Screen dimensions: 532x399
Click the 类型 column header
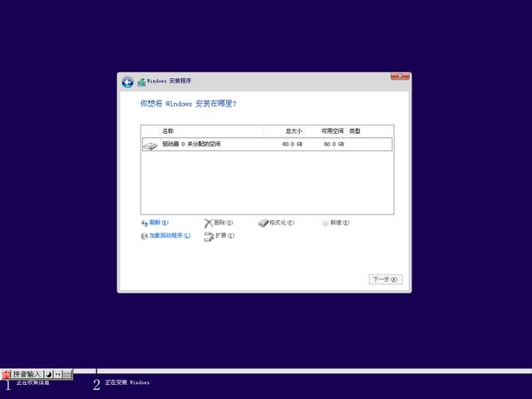[355, 131]
